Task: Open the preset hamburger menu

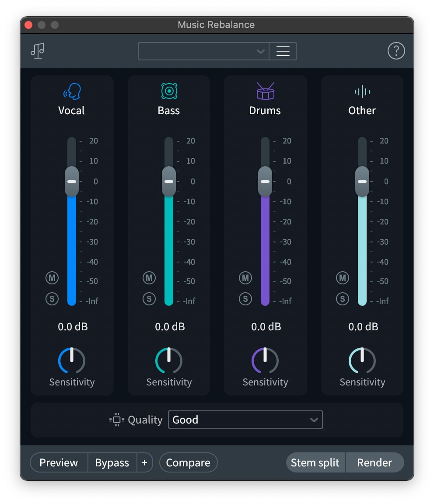Action: pos(283,51)
